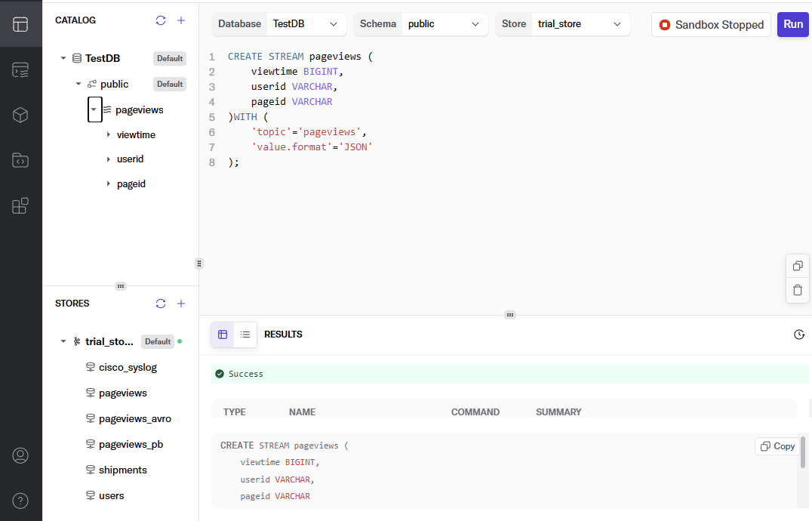Image resolution: width=812 pixels, height=521 pixels.
Task: Open the workspace editor from the sidebar
Action: pyautogui.click(x=20, y=23)
